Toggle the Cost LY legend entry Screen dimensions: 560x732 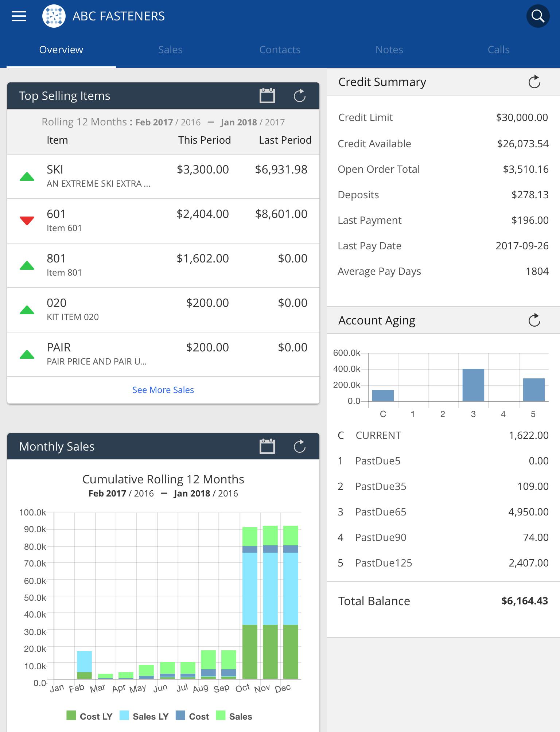point(89,716)
